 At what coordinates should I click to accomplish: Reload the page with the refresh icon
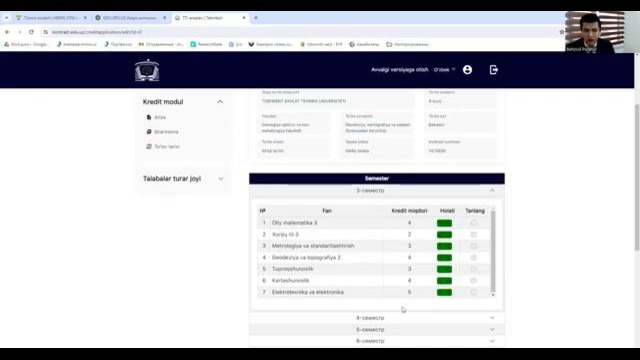pos(31,32)
